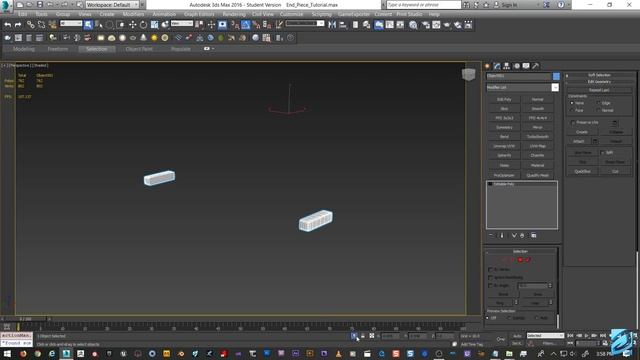Open the Modifiers menu
The height and width of the screenshot is (360, 640).
point(133,14)
